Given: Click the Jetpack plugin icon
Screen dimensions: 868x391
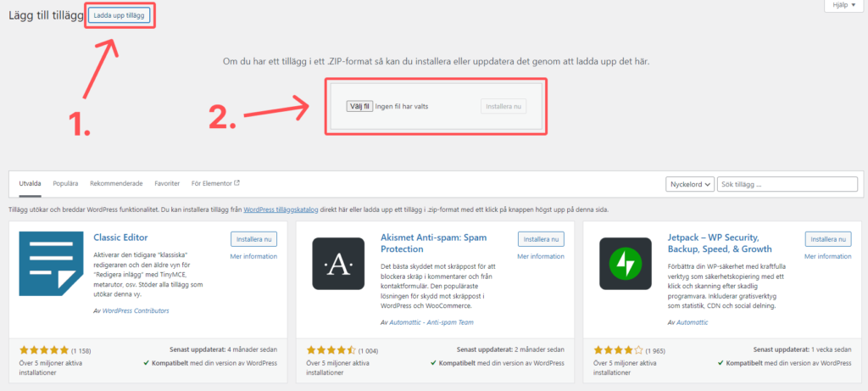Looking at the screenshot, I should 626,264.
